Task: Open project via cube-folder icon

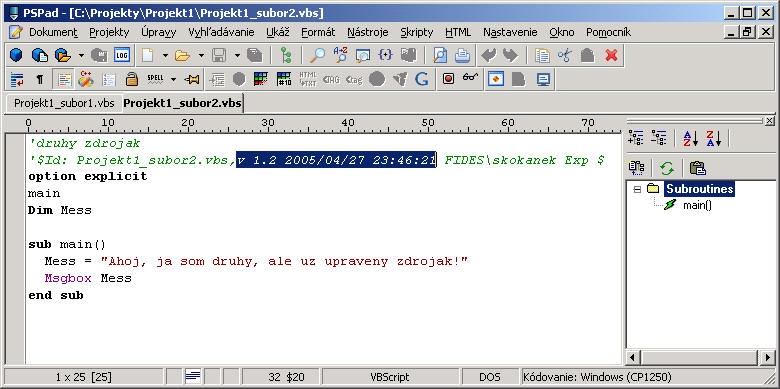Action: [63, 55]
